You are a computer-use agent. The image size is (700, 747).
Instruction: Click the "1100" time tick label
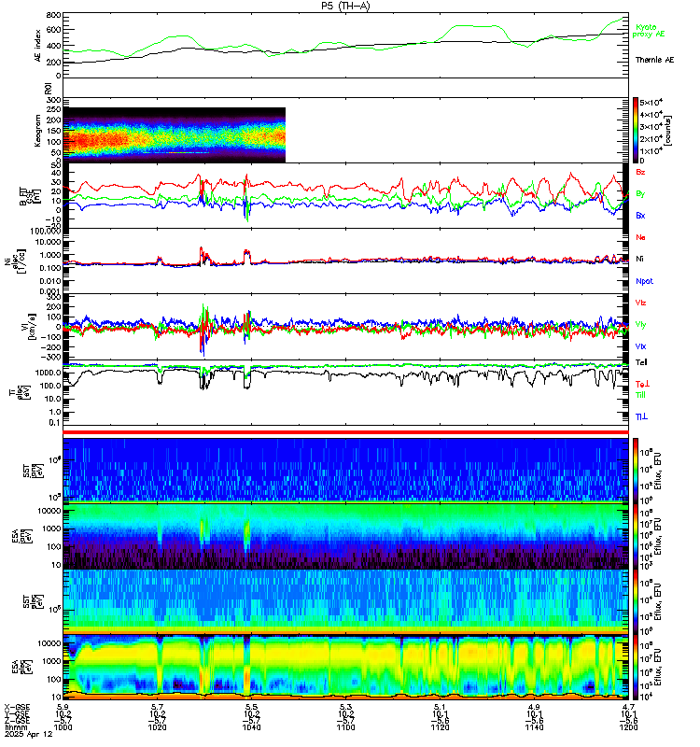(x=345, y=727)
